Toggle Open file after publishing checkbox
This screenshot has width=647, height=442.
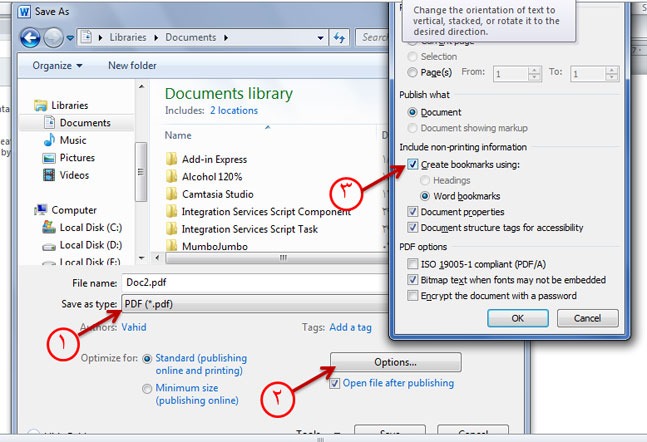(x=335, y=383)
